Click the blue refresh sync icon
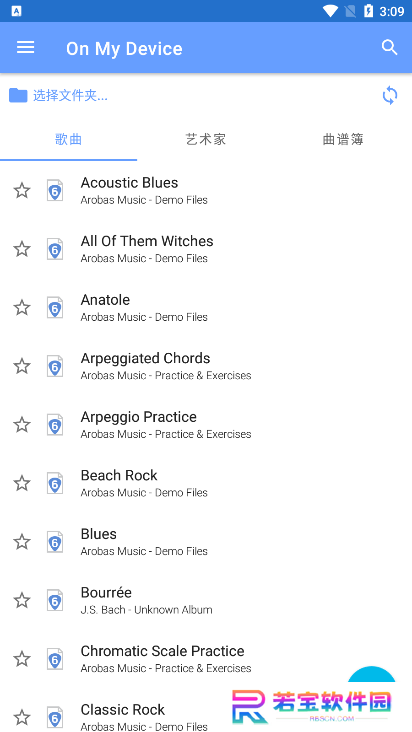The image size is (412, 732). (x=390, y=96)
